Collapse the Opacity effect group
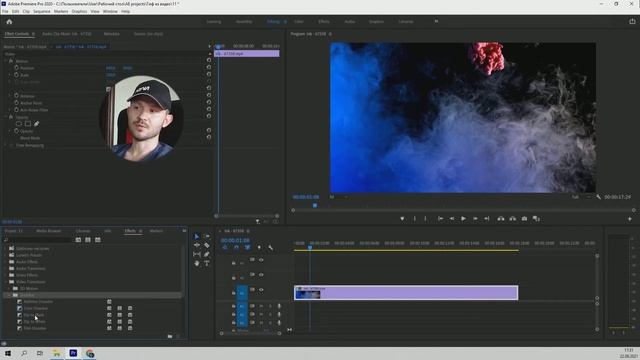Image resolution: width=640 pixels, height=360 pixels. tap(6, 117)
